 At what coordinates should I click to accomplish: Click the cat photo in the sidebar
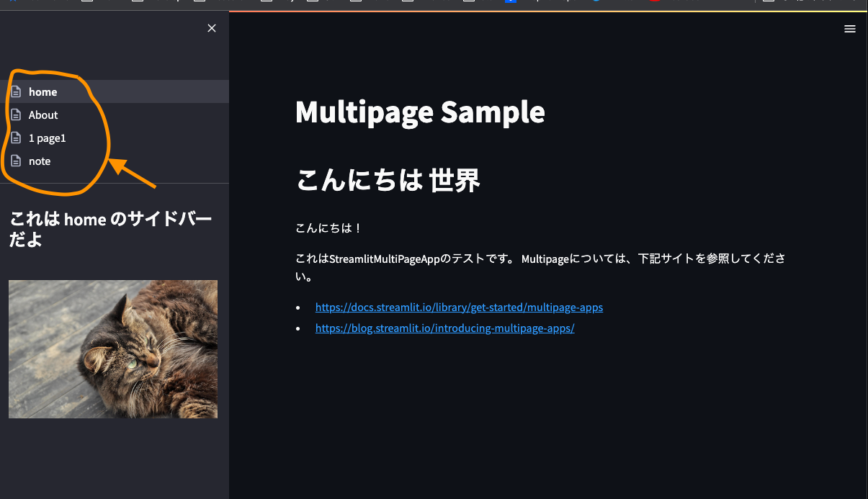tap(112, 349)
